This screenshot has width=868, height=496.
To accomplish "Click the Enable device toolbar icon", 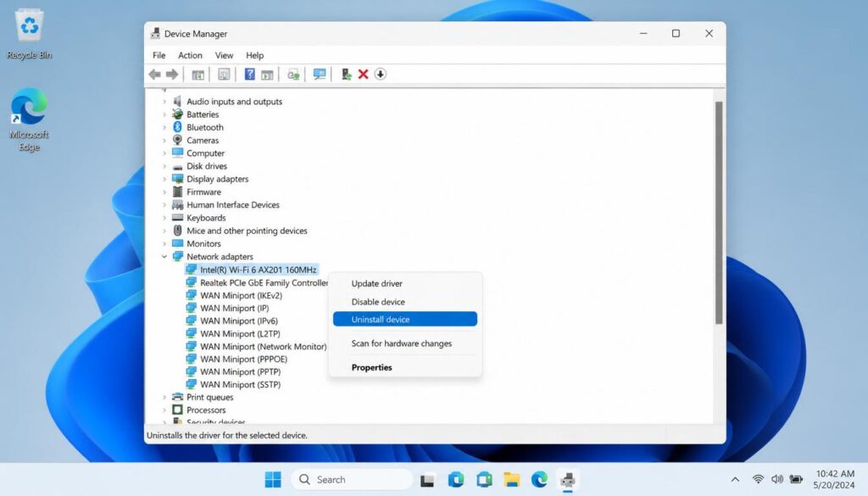I will coord(346,74).
